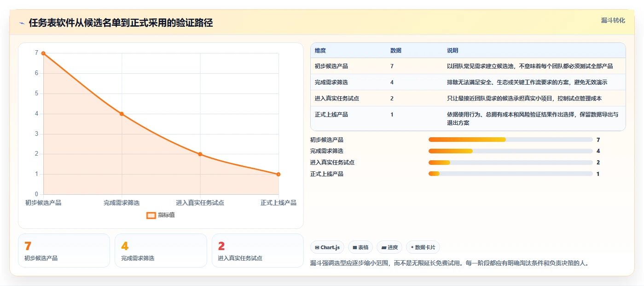Screen dimensions: 644x286
Task: Click the 指标值 legend color box
Action: [151, 215]
